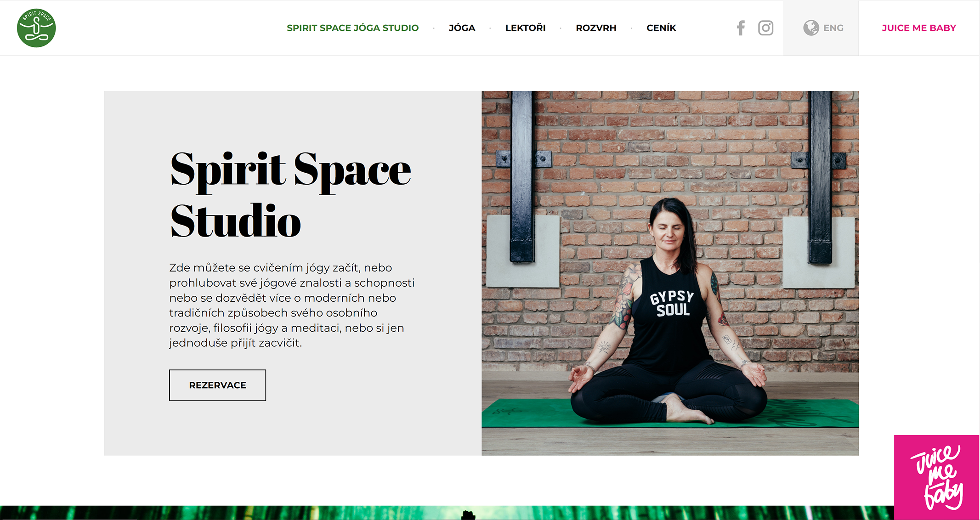Click the pink Juice Me Baby badge
980x520 pixels.
[x=936, y=477]
